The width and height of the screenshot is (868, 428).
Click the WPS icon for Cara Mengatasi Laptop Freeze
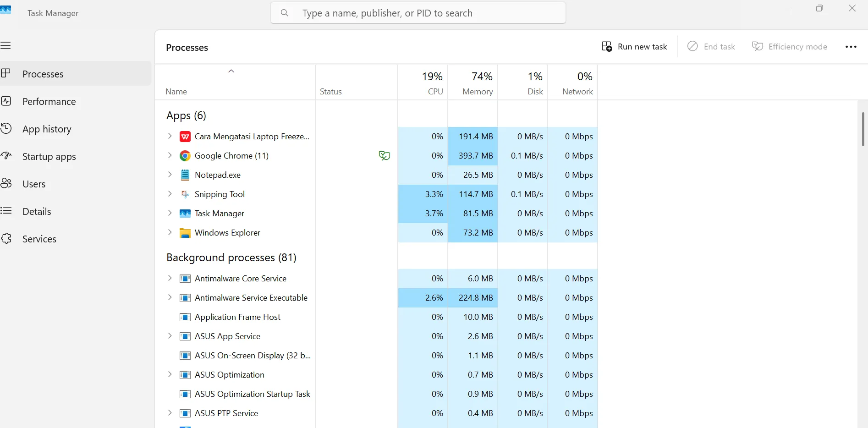tap(185, 137)
